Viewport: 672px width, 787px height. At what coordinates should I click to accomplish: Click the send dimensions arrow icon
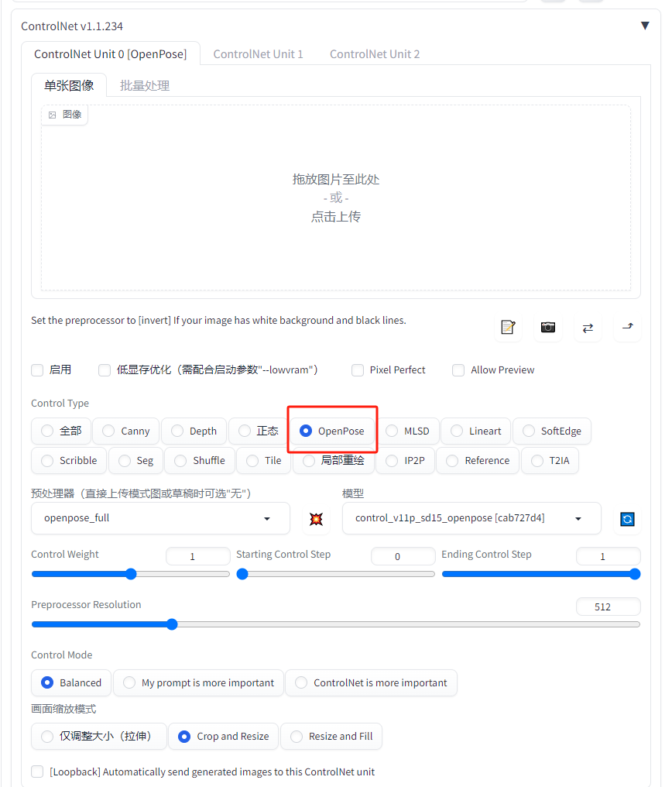coord(627,328)
